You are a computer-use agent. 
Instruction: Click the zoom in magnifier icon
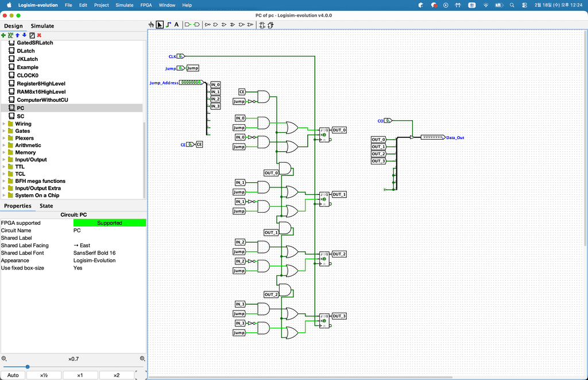pyautogui.click(x=142, y=359)
